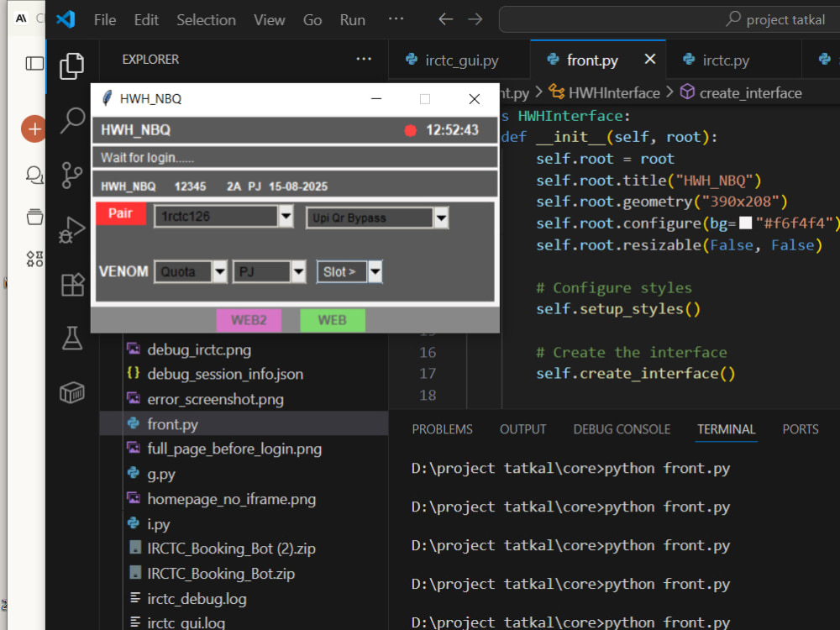Open the Run menu
Viewport: 840px width, 630px height.
[x=353, y=20]
